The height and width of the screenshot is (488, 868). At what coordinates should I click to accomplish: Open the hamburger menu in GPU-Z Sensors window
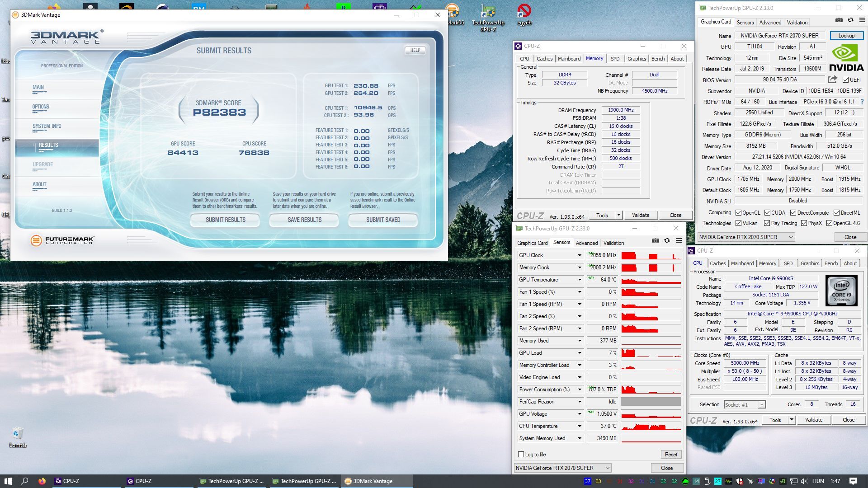pyautogui.click(x=679, y=241)
